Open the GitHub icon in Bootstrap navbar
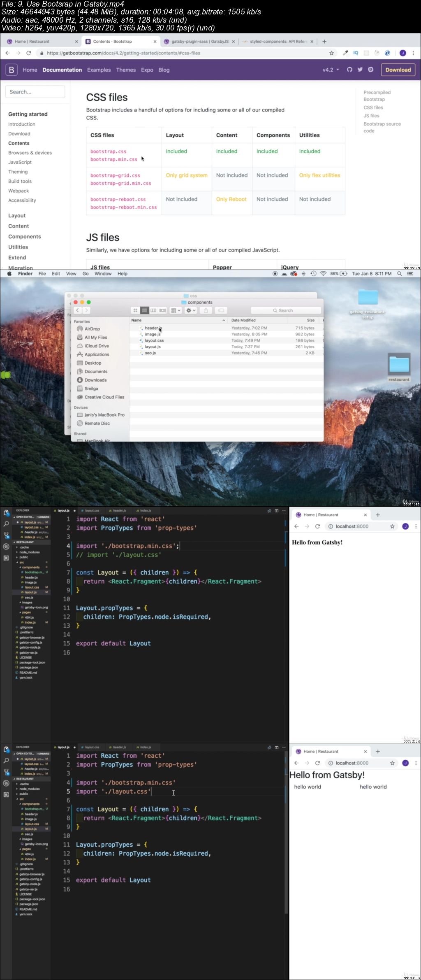The image size is (421, 980). [x=349, y=70]
